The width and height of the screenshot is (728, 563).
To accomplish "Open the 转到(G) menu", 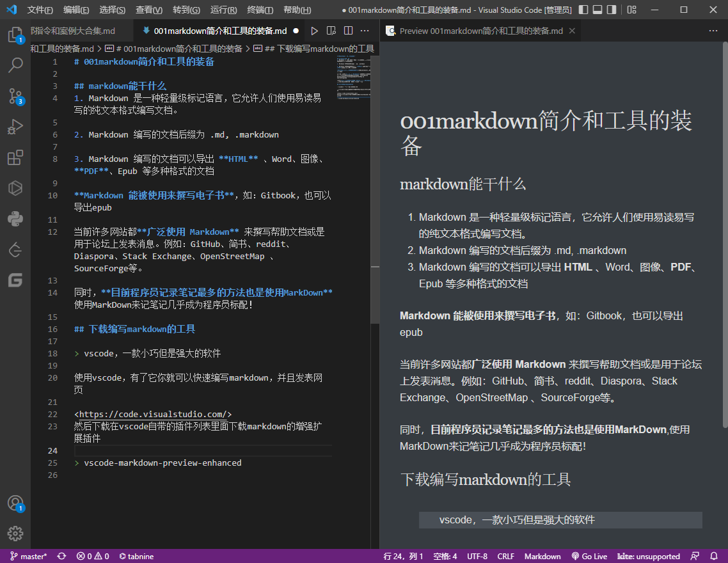I will coord(186,10).
